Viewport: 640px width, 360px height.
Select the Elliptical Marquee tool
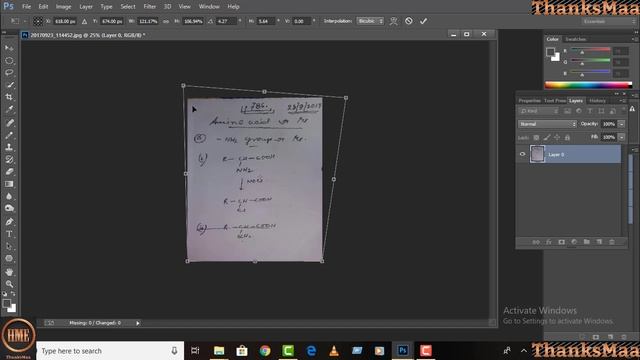[9, 60]
